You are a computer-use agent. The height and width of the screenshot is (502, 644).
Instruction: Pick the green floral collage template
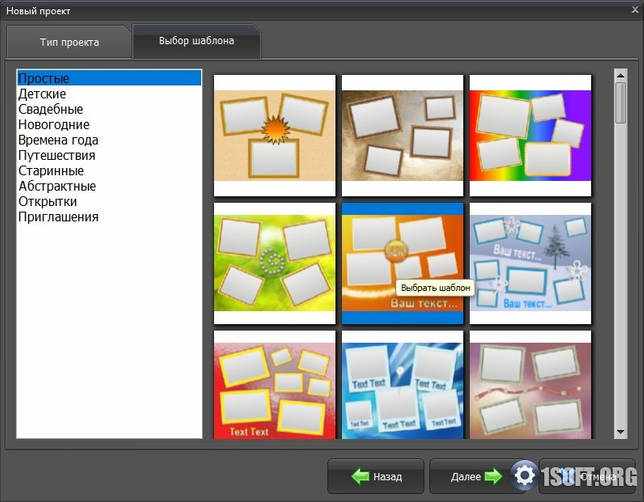pos(275,263)
